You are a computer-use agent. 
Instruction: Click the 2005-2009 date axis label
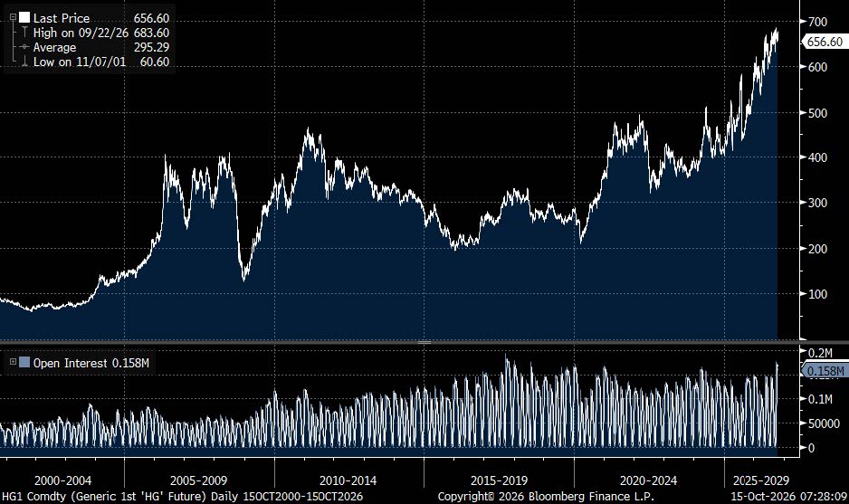coord(199,480)
